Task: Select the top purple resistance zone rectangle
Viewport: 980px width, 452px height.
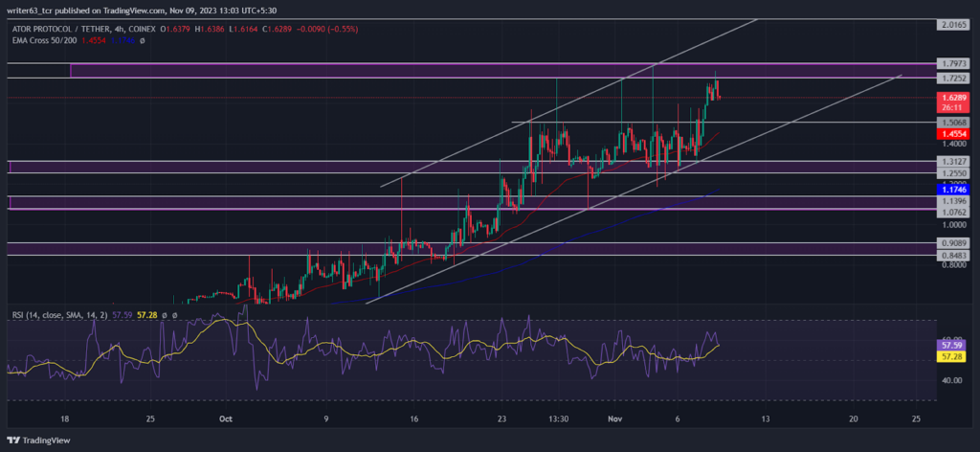Action: coord(502,71)
